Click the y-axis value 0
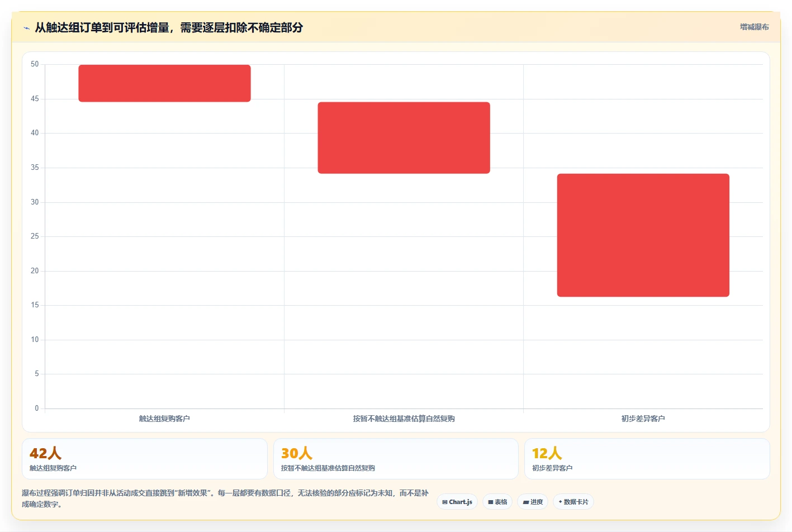The width and height of the screenshot is (792, 532). coord(37,408)
